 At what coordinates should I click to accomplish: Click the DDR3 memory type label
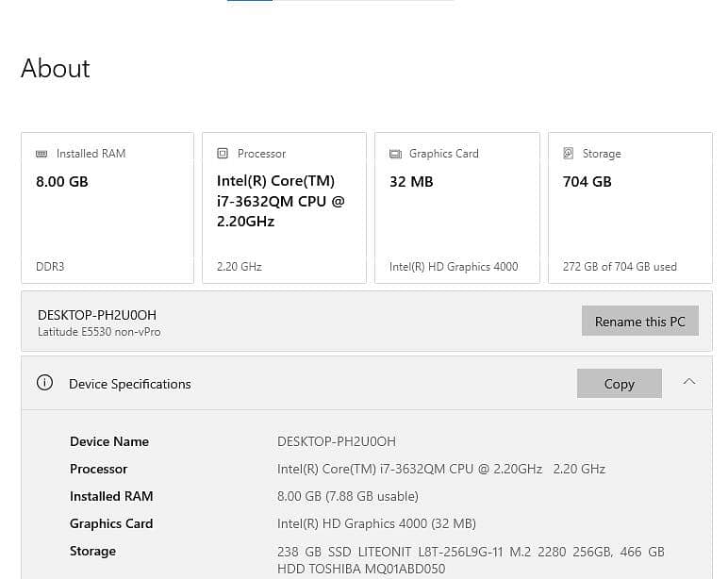click(x=50, y=267)
